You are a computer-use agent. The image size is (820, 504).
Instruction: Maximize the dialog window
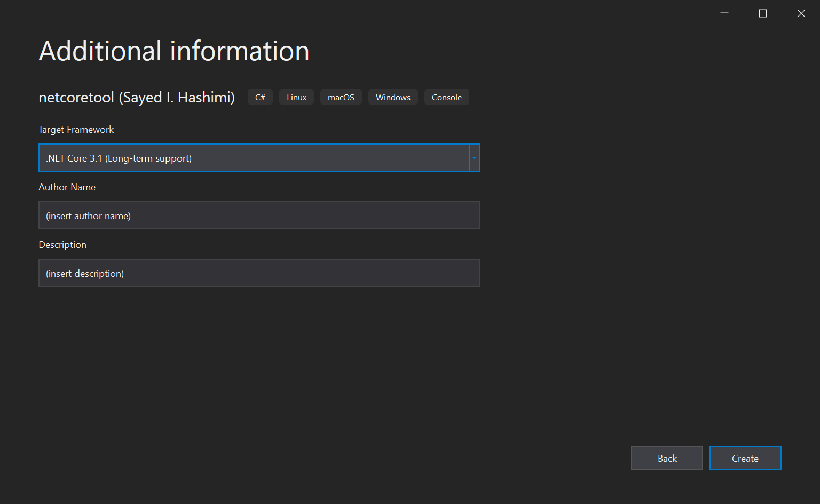pos(763,13)
